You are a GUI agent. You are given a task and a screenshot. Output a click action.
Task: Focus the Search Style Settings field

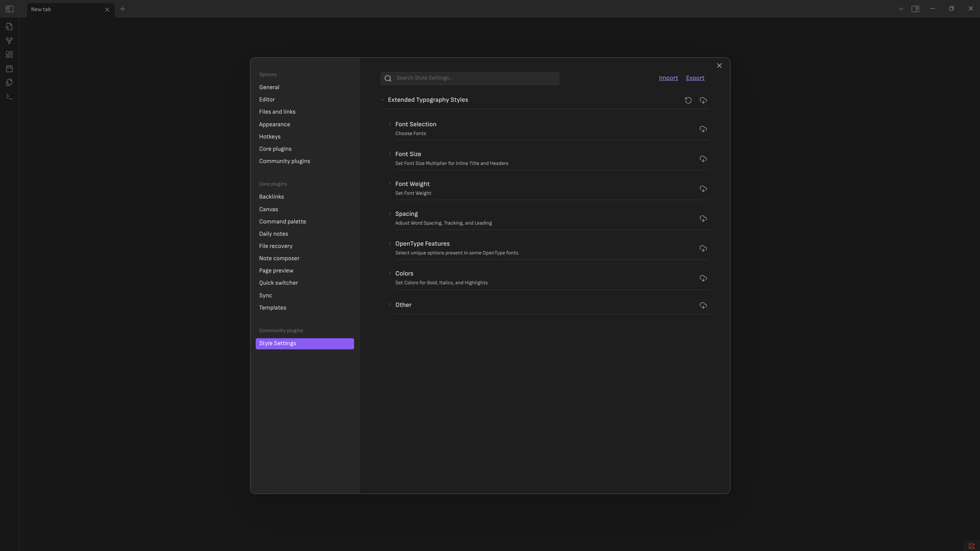click(475, 78)
